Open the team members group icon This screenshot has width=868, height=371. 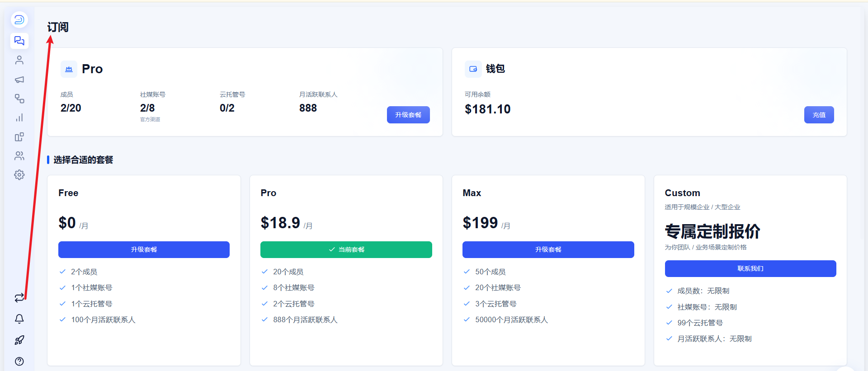(19, 156)
